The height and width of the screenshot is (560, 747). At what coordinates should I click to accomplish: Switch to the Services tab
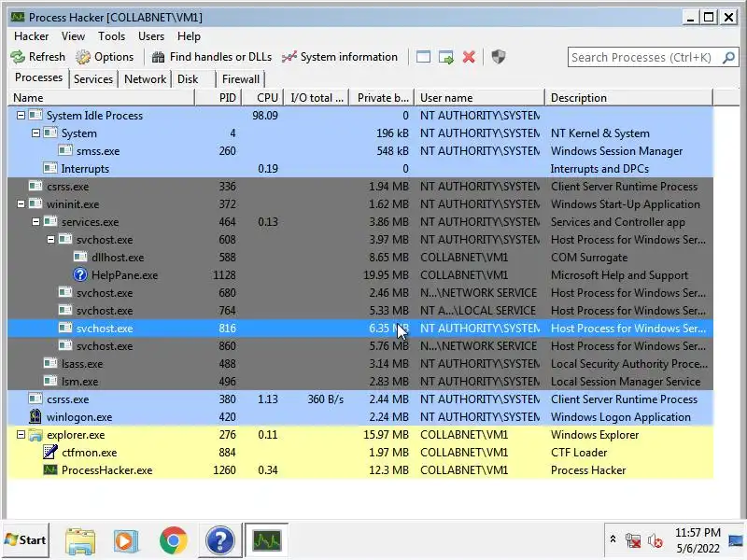coord(93,79)
